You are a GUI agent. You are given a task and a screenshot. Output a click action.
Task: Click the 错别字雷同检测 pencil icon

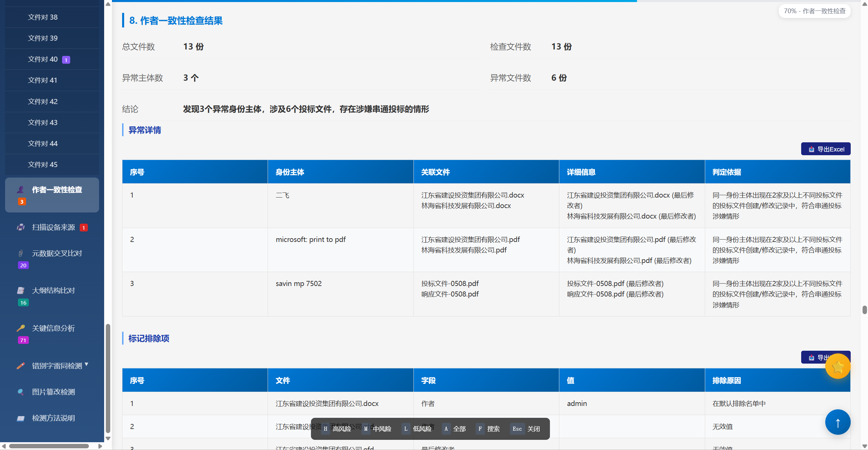(x=21, y=366)
